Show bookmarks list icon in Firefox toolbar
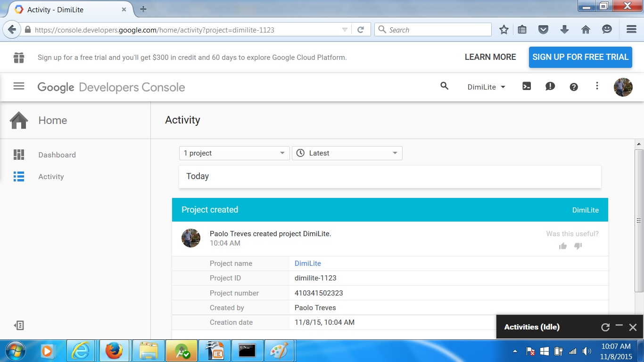The width and height of the screenshot is (644, 362). coord(522,30)
